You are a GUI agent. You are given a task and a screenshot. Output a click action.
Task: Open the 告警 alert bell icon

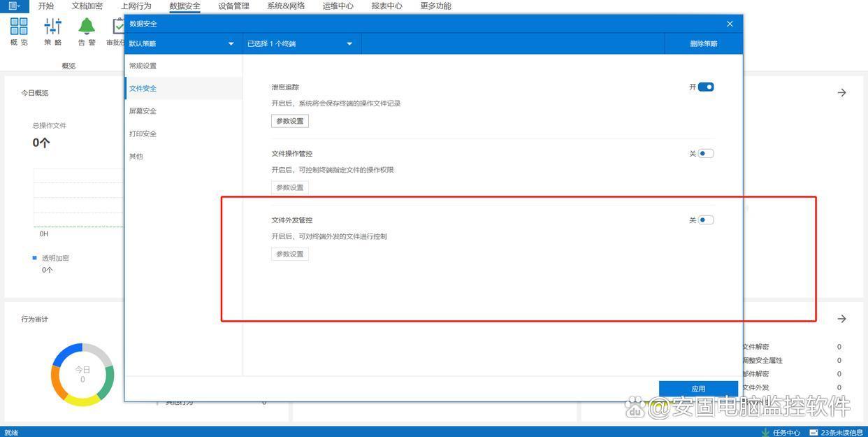pyautogui.click(x=87, y=27)
